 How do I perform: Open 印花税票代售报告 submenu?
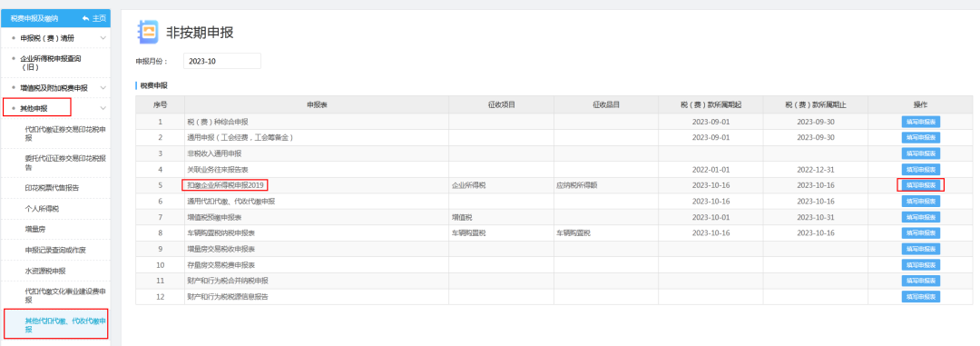52,187
